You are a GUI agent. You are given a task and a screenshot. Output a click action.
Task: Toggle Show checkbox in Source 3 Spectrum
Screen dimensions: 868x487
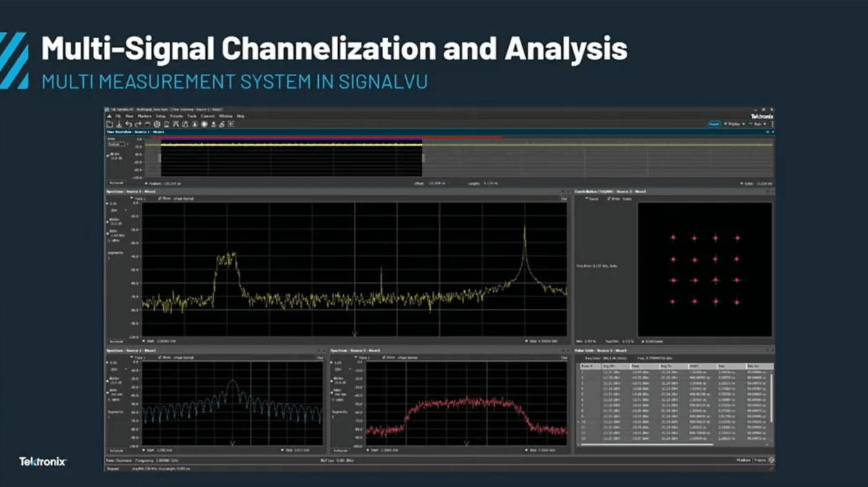(x=383, y=358)
